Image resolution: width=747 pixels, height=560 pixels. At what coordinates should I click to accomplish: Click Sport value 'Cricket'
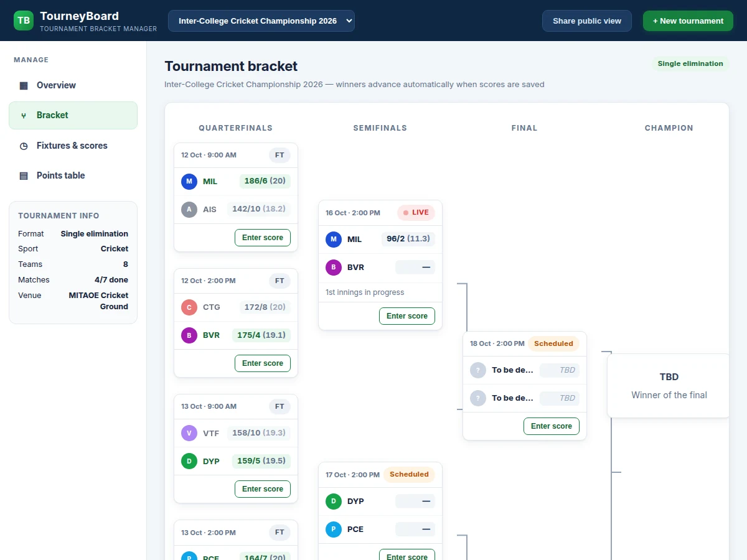click(x=115, y=249)
